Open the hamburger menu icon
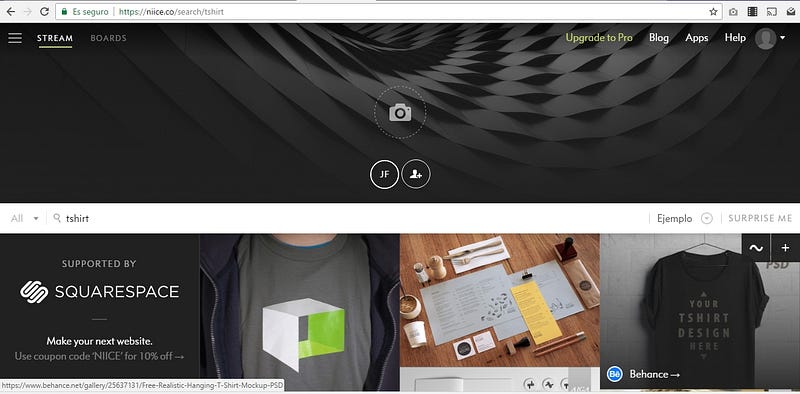 pos(15,38)
